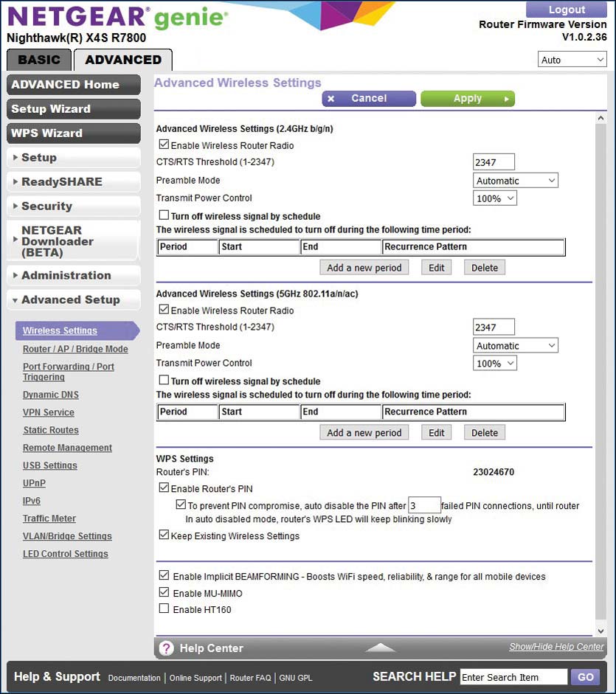Open the 2.4GHz Preamble Mode dropdown
The image size is (616, 694).
(x=516, y=181)
